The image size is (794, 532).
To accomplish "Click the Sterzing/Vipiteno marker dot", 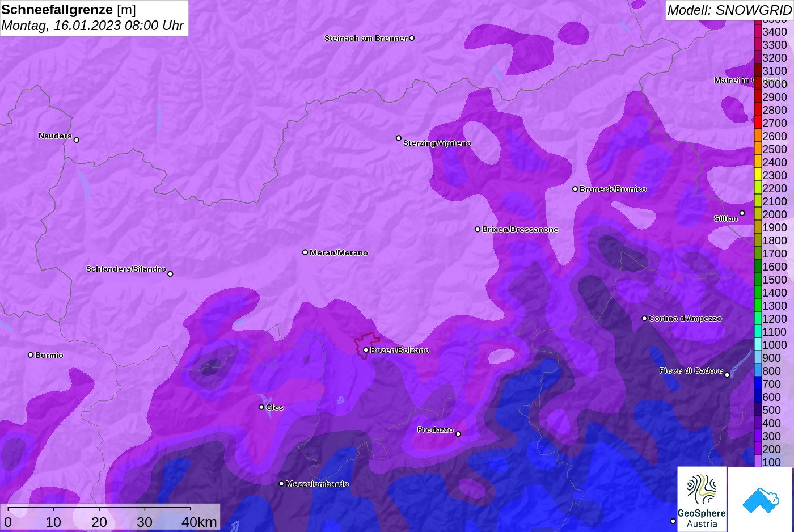I will tap(399, 138).
